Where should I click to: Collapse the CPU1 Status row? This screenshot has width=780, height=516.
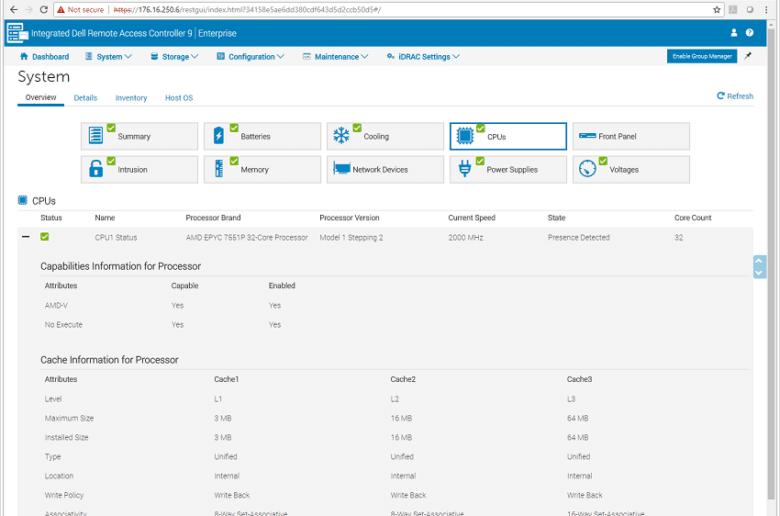coord(26,237)
